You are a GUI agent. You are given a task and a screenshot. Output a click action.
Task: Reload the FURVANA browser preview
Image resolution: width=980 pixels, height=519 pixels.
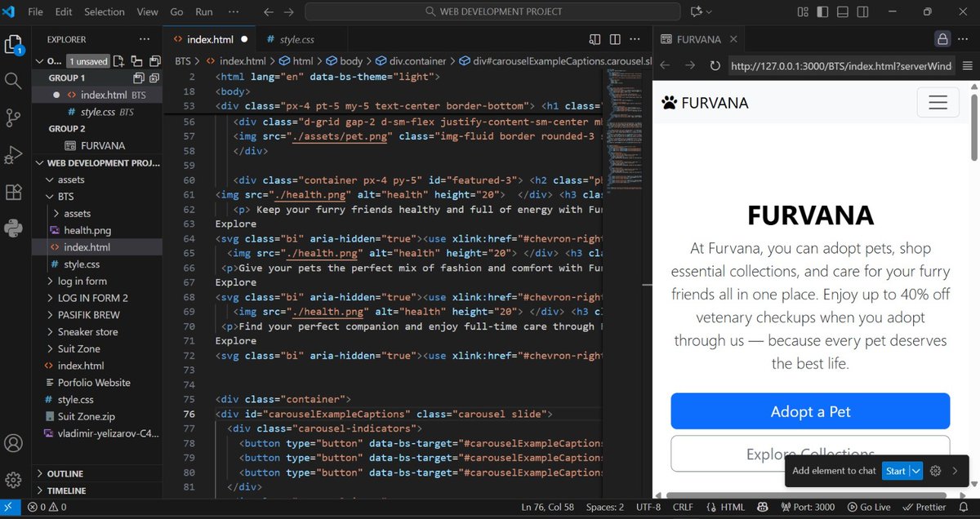(x=715, y=66)
